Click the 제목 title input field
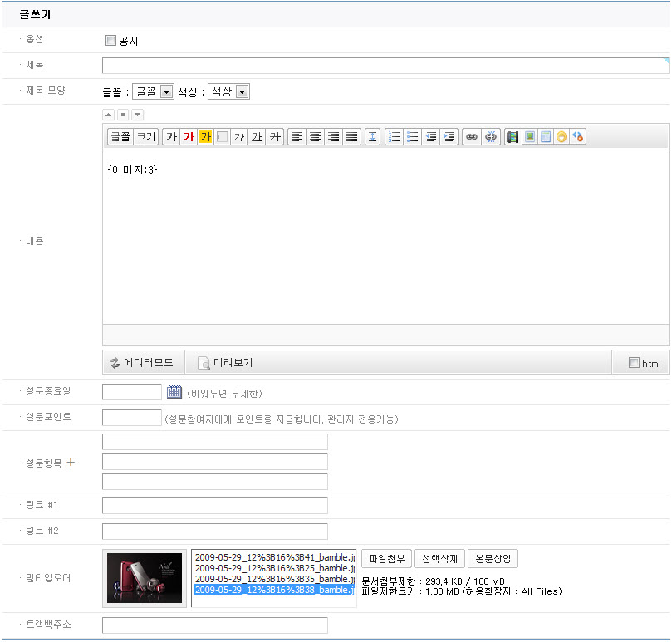Image resolution: width=672 pixels, height=642 pixels. point(385,66)
